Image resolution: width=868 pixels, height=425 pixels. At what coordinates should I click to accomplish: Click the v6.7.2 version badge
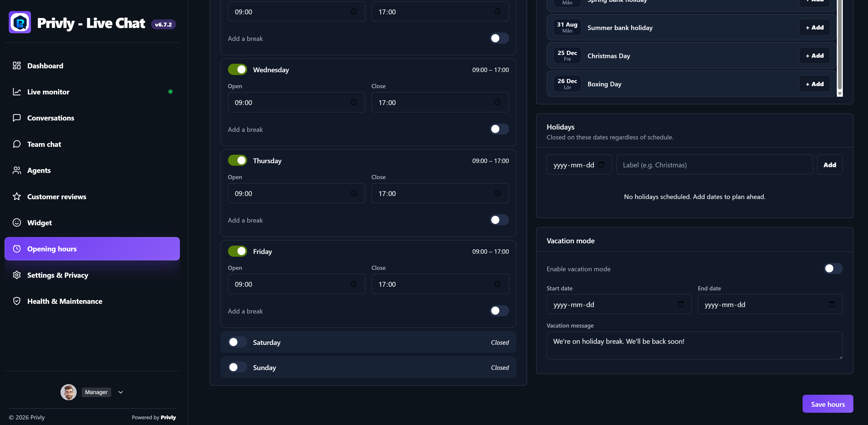coord(163,24)
